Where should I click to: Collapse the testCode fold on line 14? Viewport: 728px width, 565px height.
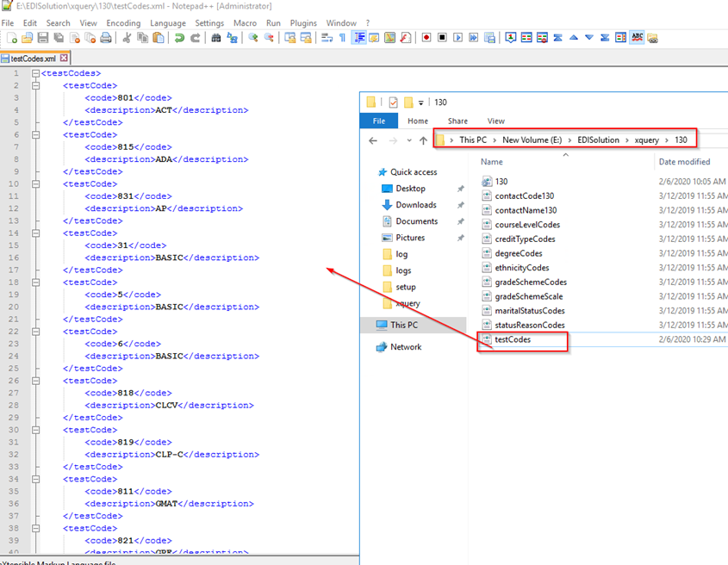tap(35, 233)
